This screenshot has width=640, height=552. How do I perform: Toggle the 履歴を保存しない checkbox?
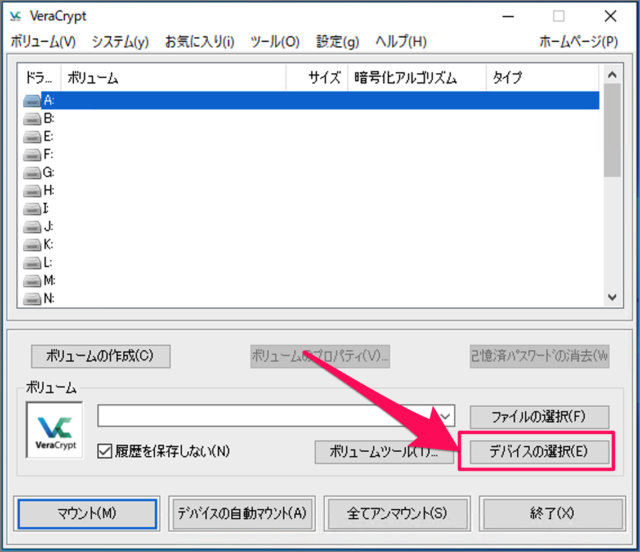pos(104,451)
